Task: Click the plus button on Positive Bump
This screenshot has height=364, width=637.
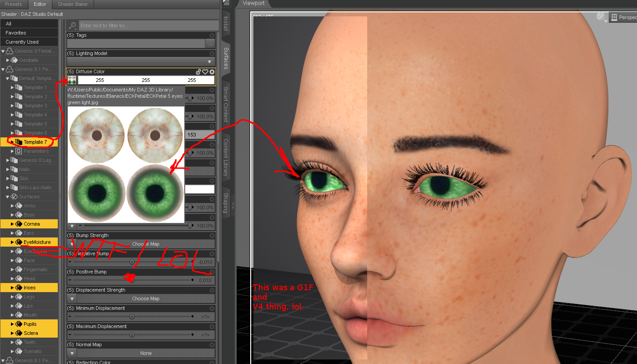Action: (192, 280)
